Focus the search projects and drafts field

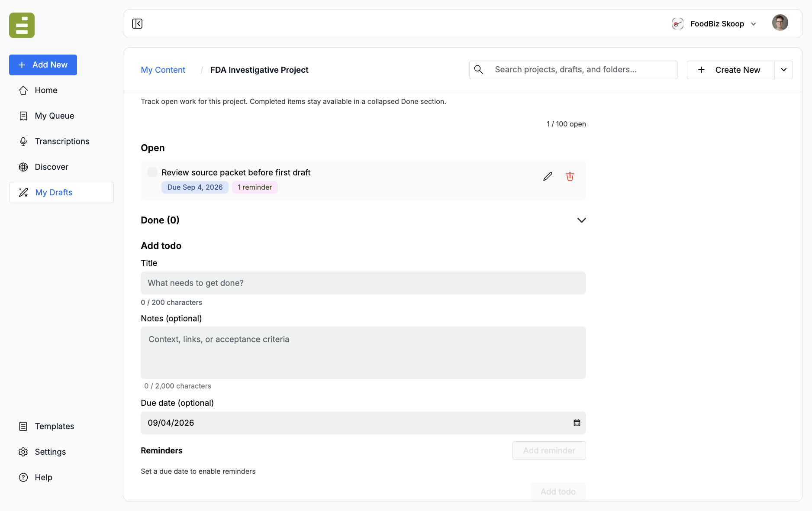(x=573, y=70)
